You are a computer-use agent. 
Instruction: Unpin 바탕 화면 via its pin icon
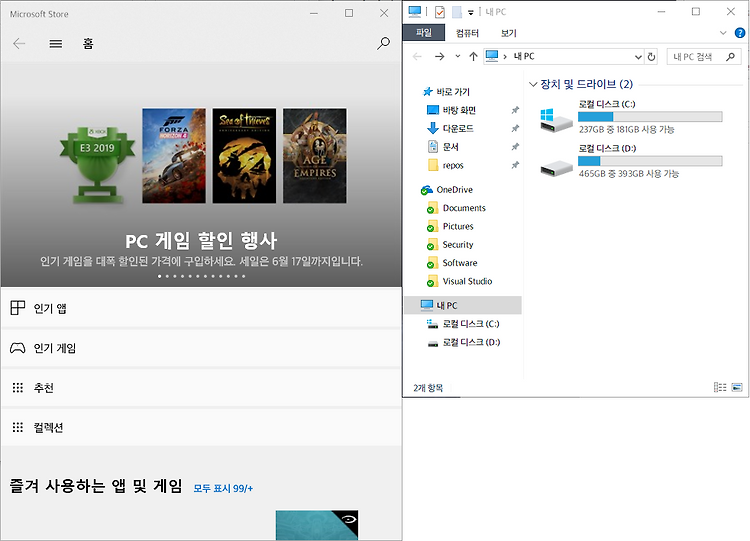(x=515, y=110)
